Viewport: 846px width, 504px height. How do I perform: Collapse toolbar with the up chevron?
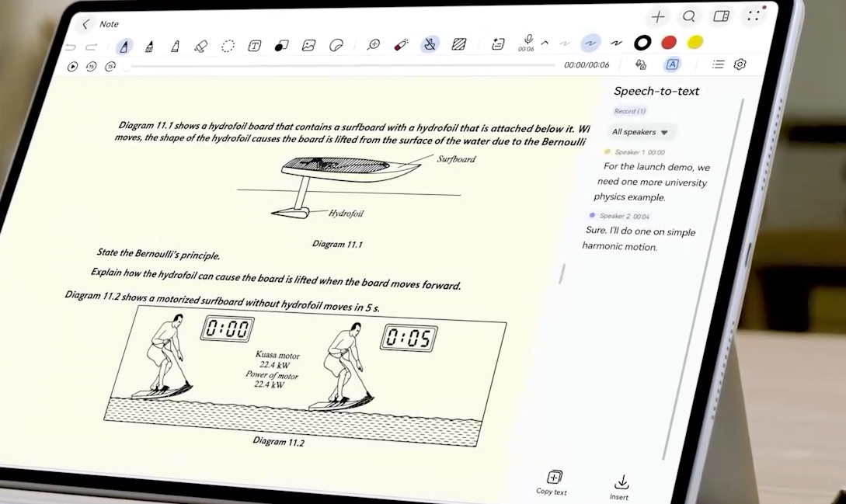(x=545, y=43)
